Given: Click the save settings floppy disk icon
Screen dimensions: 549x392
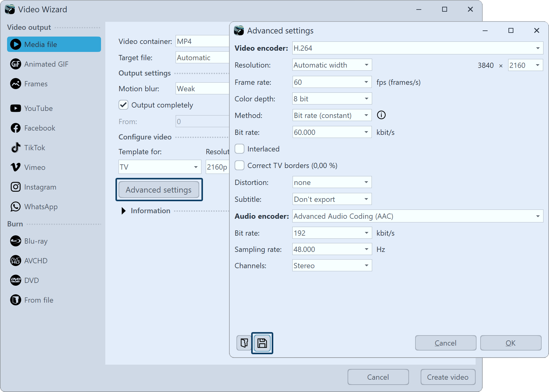Looking at the screenshot, I should click(x=262, y=343).
